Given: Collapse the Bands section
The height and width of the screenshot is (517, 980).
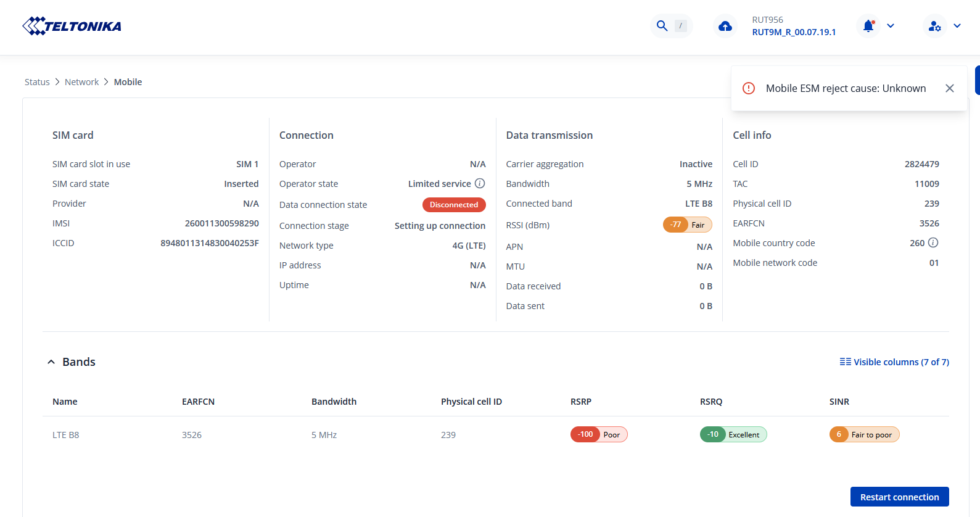Looking at the screenshot, I should [x=51, y=362].
